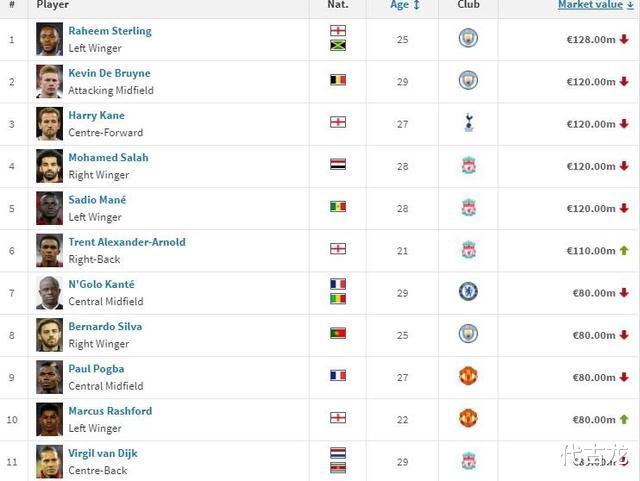640x481 pixels.
Task: Click Portugal flag in Bernardo Silva row
Action: point(338,333)
